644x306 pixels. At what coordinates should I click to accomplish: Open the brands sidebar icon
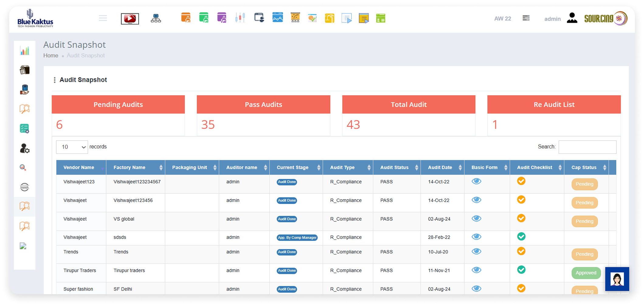[x=25, y=187]
